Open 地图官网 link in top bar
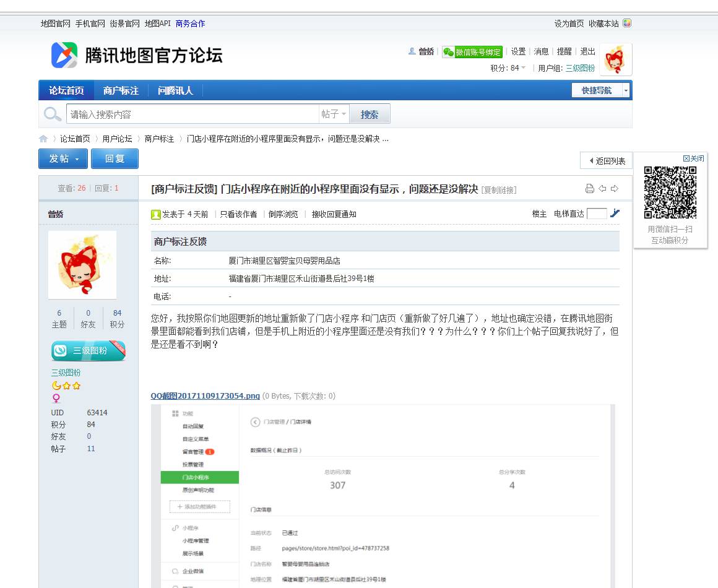The width and height of the screenshot is (718, 588). (56, 24)
